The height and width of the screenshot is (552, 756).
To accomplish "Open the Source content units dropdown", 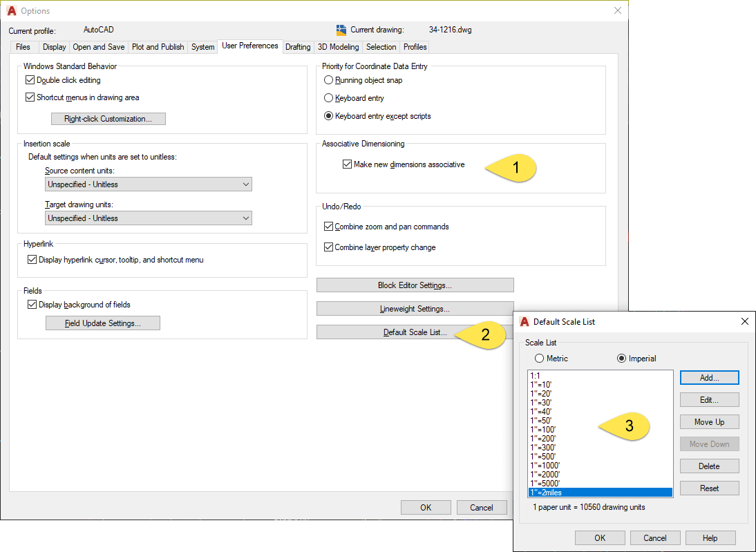I will point(245,184).
